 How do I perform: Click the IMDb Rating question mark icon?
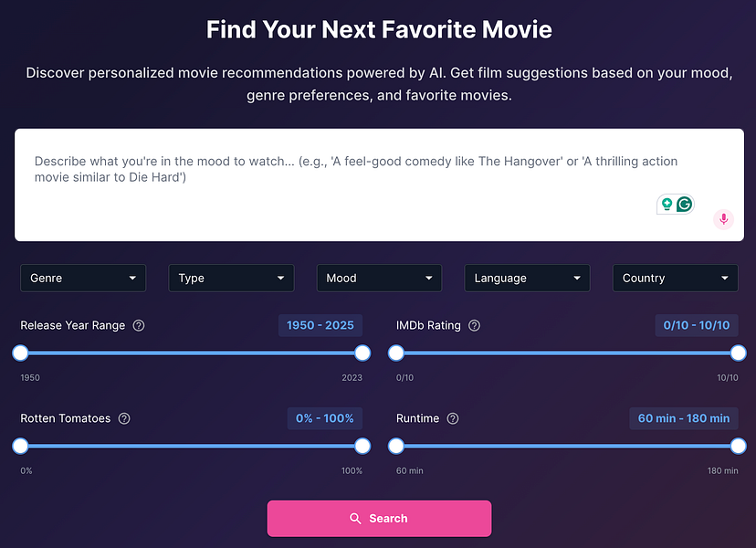click(x=474, y=325)
